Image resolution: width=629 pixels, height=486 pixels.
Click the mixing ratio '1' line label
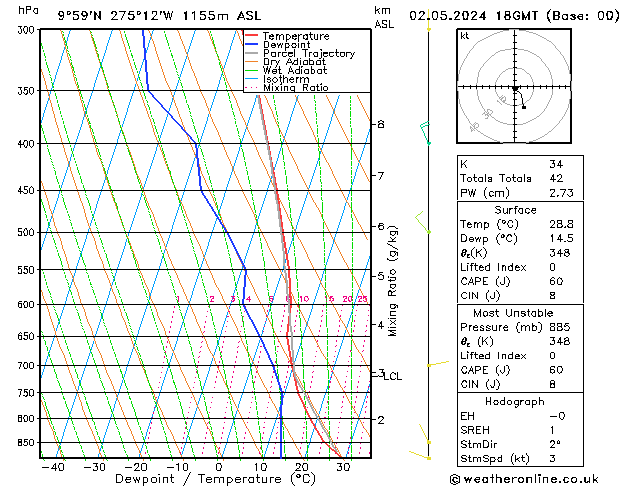pyautogui.click(x=178, y=299)
